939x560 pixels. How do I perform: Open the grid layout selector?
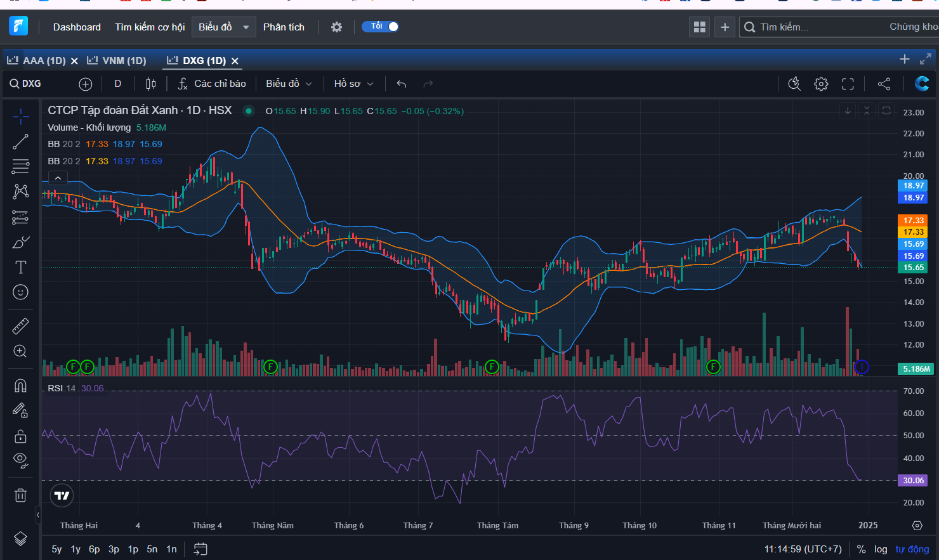[699, 27]
